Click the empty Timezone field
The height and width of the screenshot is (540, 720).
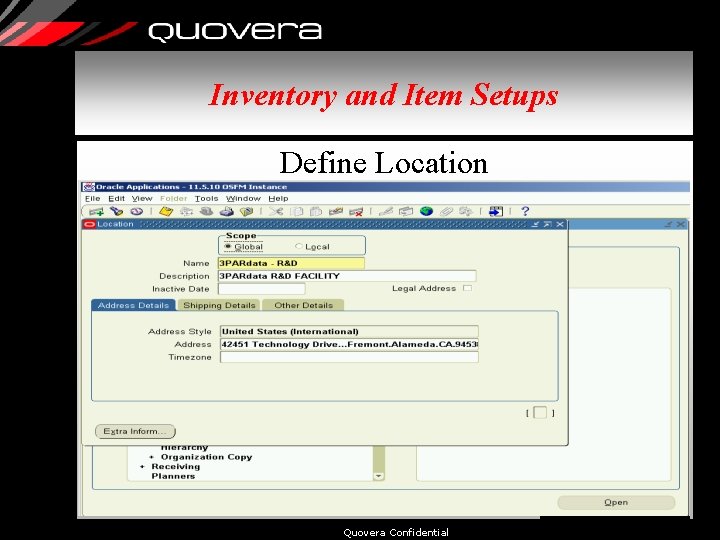tap(349, 357)
